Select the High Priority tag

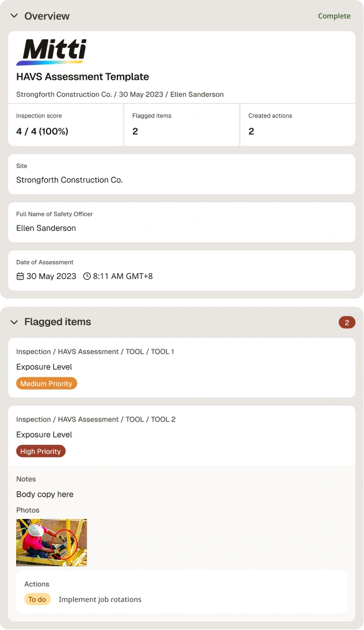click(41, 451)
